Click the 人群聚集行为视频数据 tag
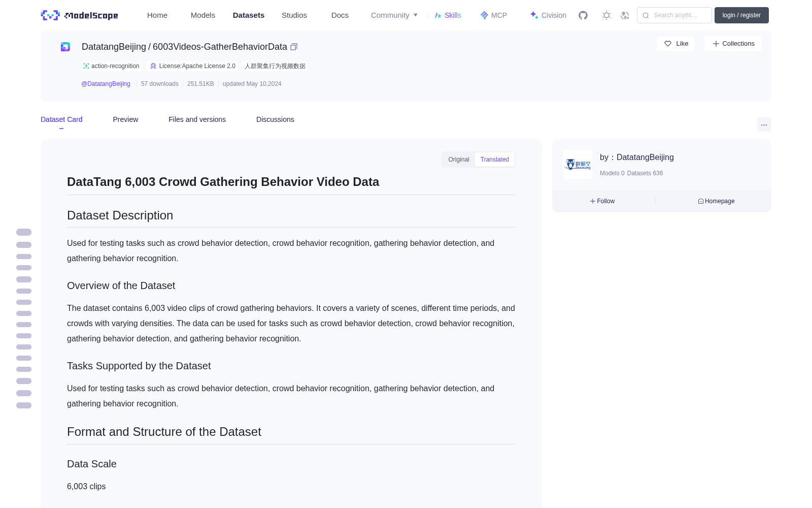 pyautogui.click(x=275, y=66)
